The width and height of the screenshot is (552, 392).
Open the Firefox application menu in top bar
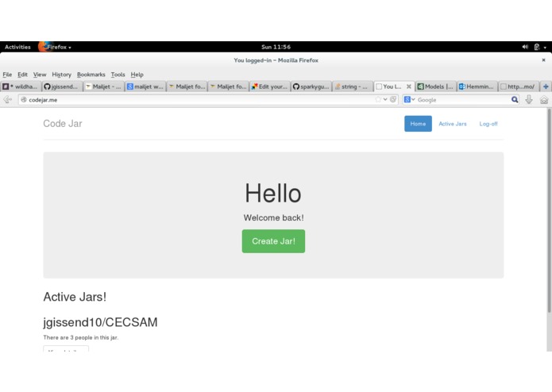(x=56, y=47)
